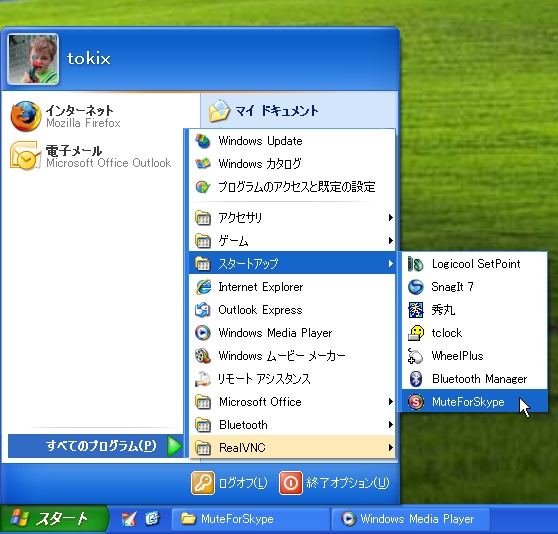The width and height of the screenshot is (558, 534).
Task: Click the tokix user account picture
Action: point(33,59)
